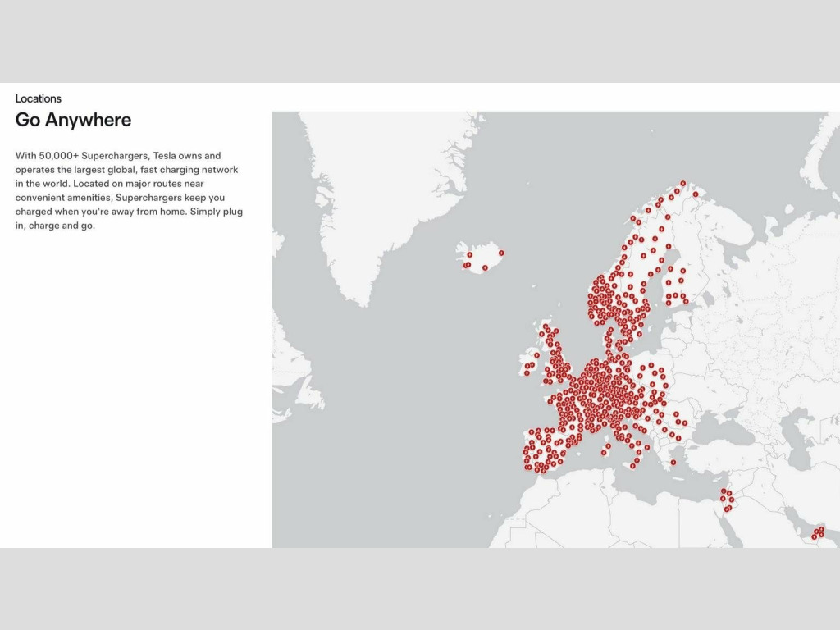Image resolution: width=840 pixels, height=630 pixels.
Task: Open the Supercharger pin on Sicily
Action: 632,466
